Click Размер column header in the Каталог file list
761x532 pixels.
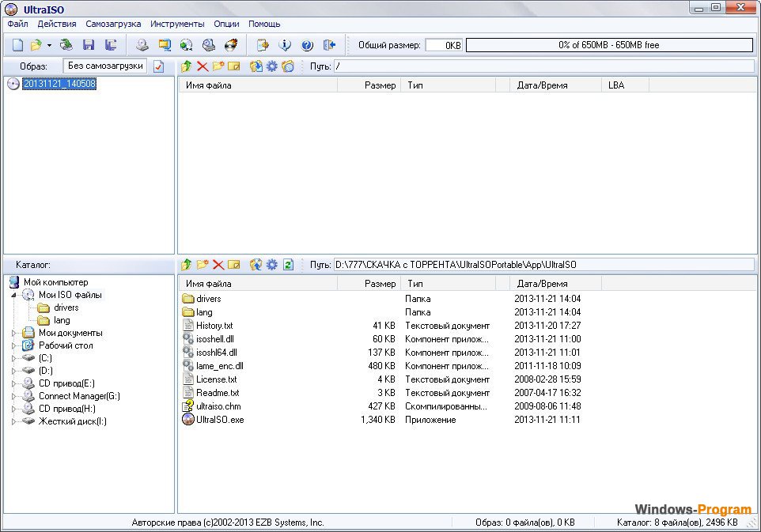[369, 284]
